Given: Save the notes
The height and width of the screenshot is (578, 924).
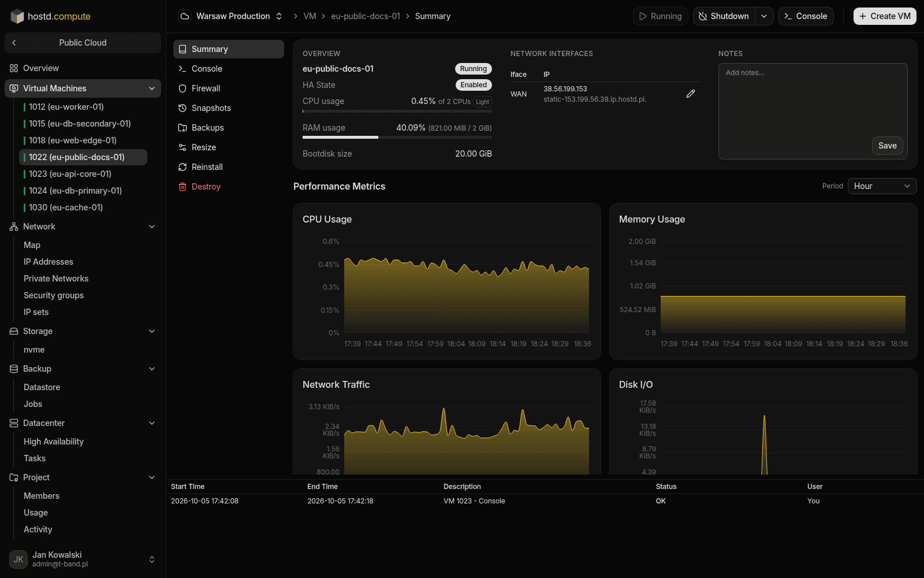Looking at the screenshot, I should (x=887, y=146).
